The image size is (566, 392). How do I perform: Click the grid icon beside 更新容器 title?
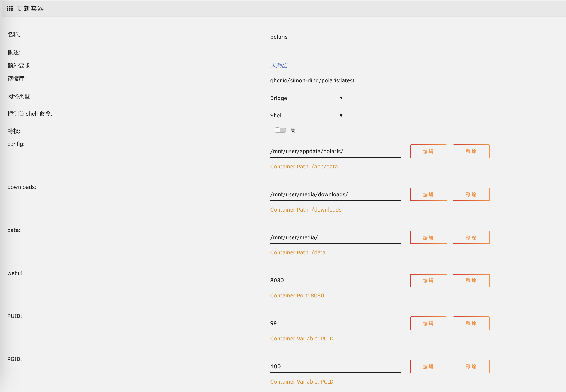(x=10, y=8)
